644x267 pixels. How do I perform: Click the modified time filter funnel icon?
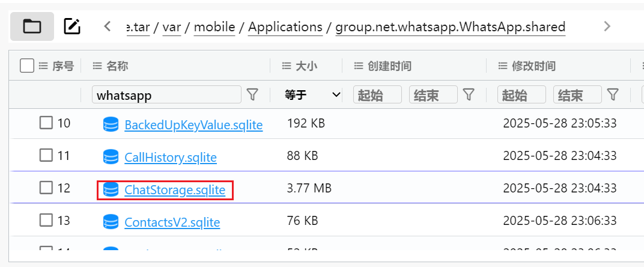click(613, 94)
